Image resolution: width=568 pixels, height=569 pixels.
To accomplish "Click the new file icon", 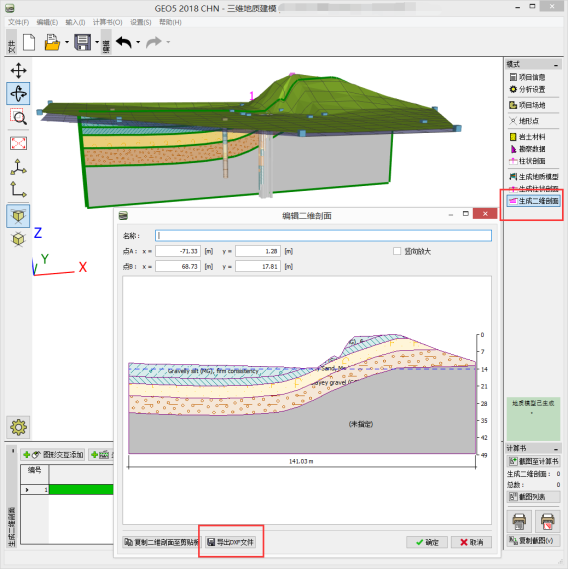I will [29, 42].
